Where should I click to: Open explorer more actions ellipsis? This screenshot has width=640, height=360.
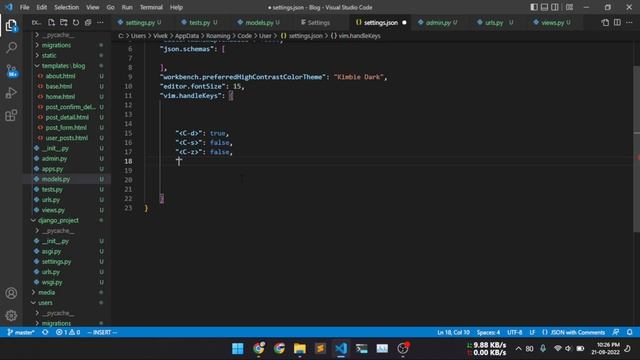tap(100, 22)
